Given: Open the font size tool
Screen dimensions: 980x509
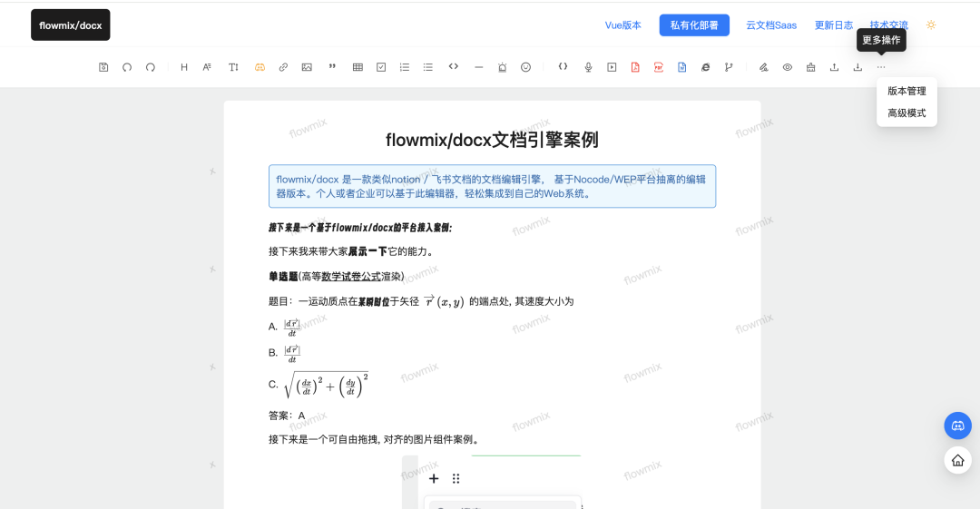Looking at the screenshot, I should [233, 67].
